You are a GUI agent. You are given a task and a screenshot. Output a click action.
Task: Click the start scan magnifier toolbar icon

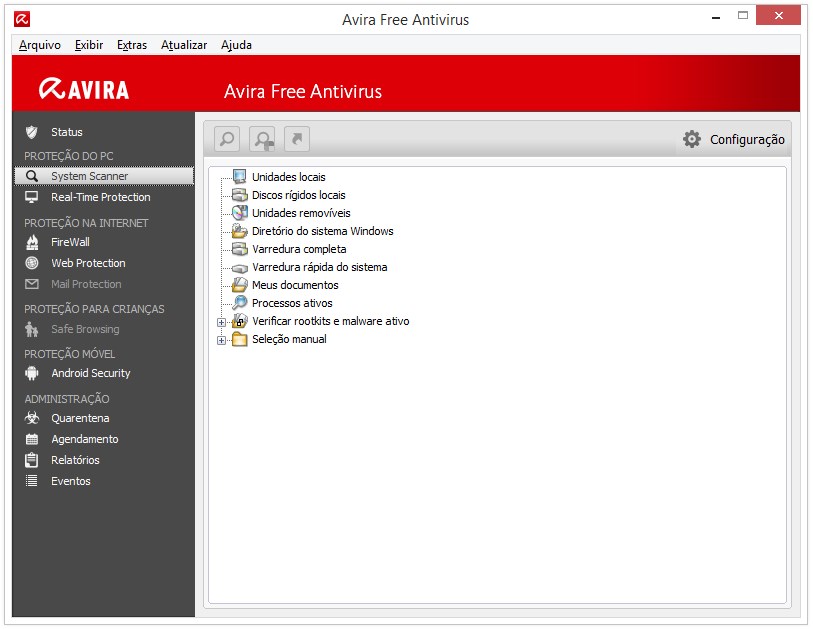tap(227, 139)
